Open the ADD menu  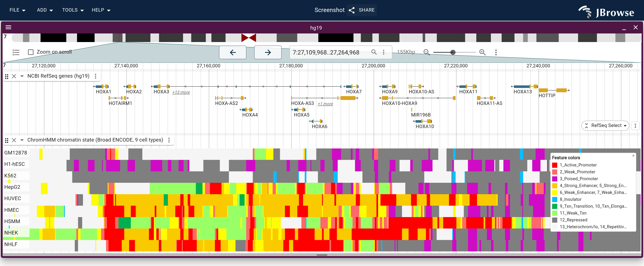[45, 10]
